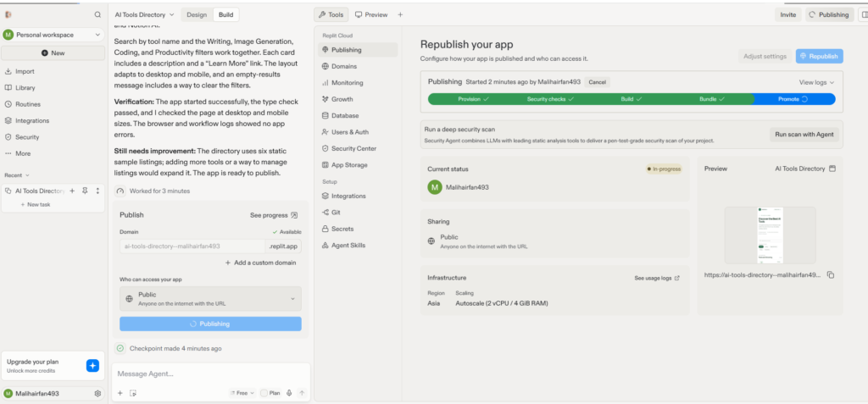Click Add a custom domain

coord(260,263)
